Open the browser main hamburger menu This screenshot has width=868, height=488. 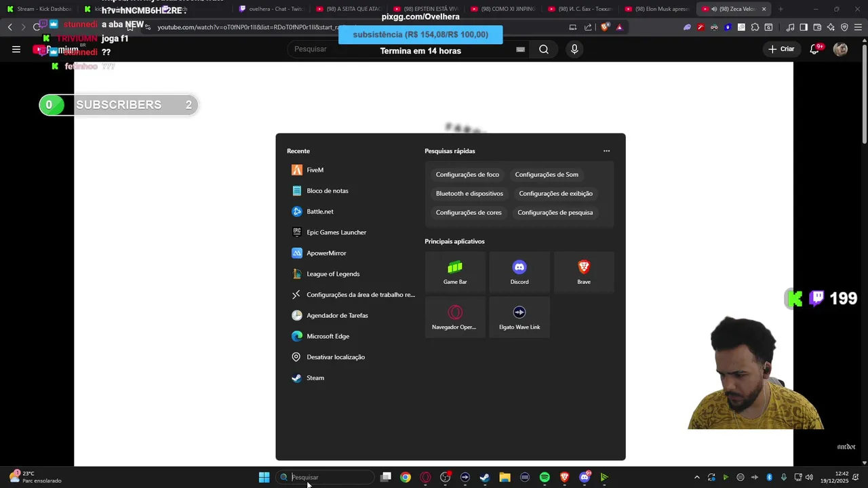(858, 27)
